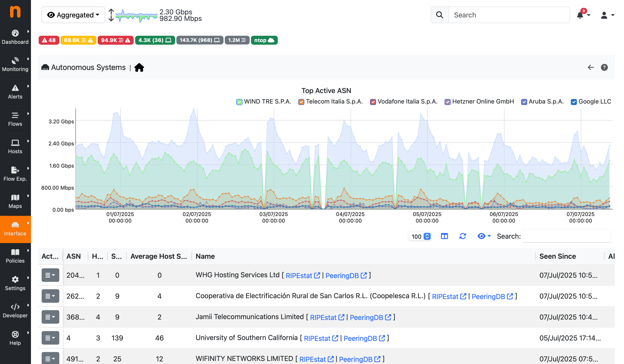Click the search magnifier icon

(x=440, y=15)
